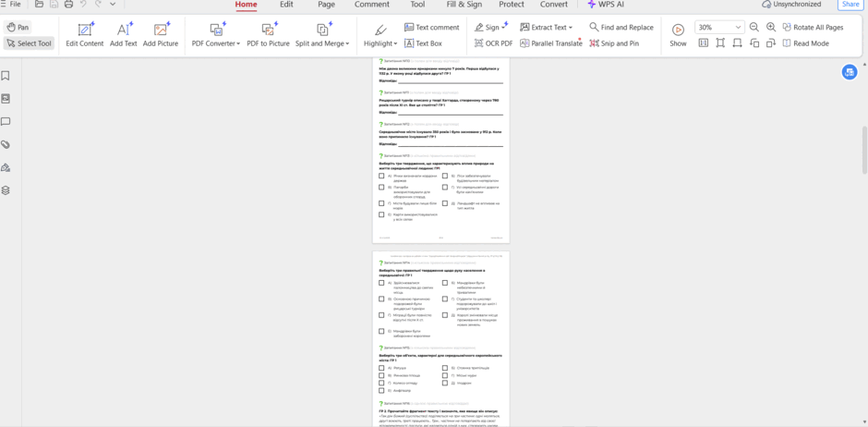
Task: Check the box for option Амфітеатр
Action: pos(381,390)
